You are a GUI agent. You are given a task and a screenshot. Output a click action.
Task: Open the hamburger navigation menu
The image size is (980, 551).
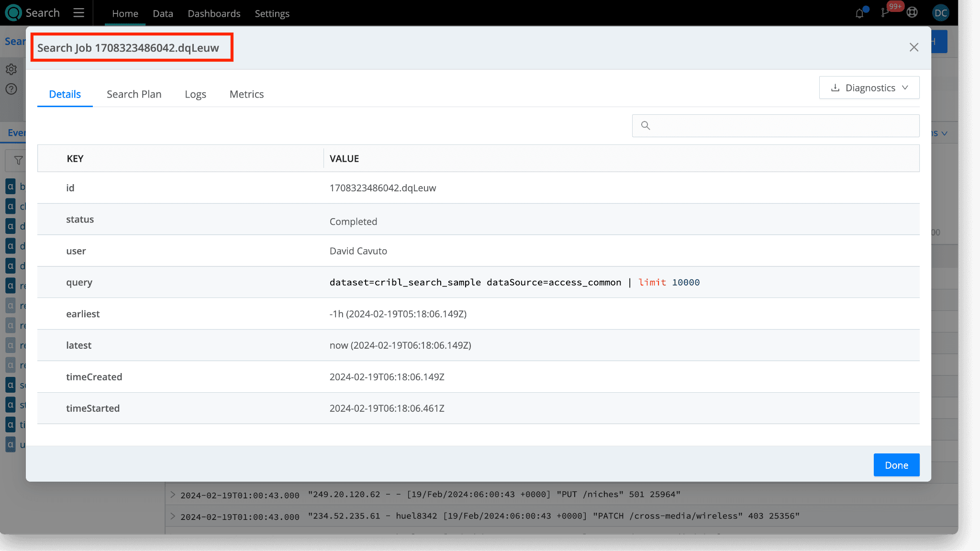tap(79, 13)
